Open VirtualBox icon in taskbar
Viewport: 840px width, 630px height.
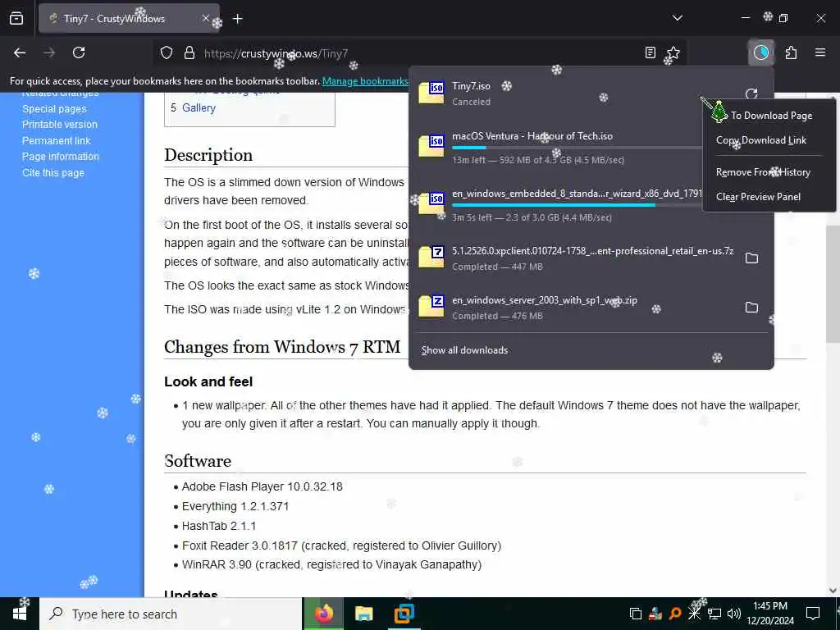point(404,614)
